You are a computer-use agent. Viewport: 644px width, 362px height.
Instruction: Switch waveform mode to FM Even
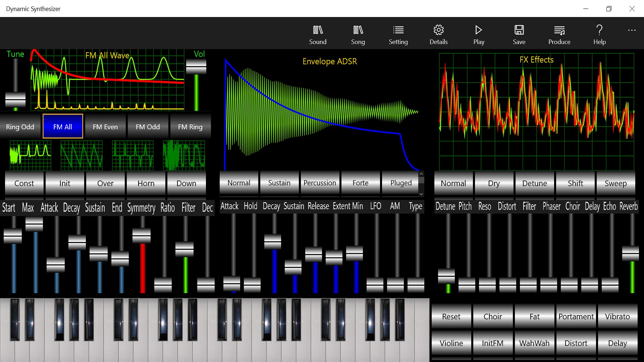(x=105, y=126)
